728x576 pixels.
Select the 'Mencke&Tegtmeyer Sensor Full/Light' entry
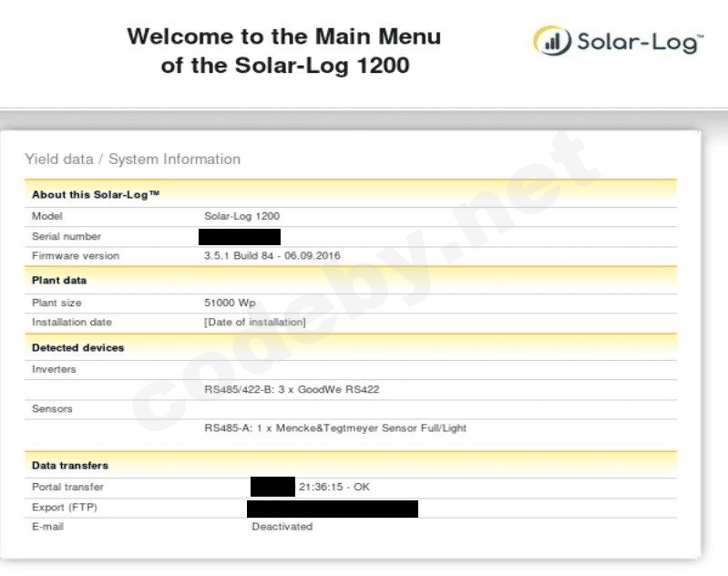click(x=335, y=428)
